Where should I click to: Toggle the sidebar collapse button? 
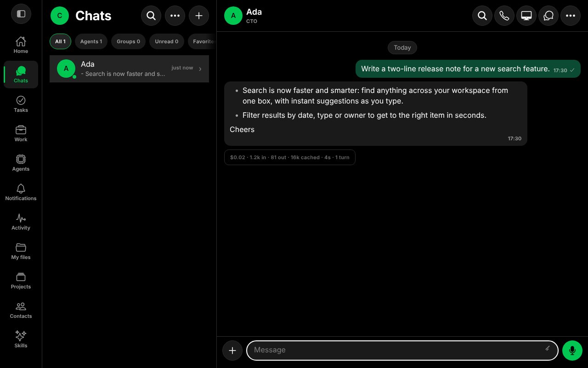[x=21, y=14]
